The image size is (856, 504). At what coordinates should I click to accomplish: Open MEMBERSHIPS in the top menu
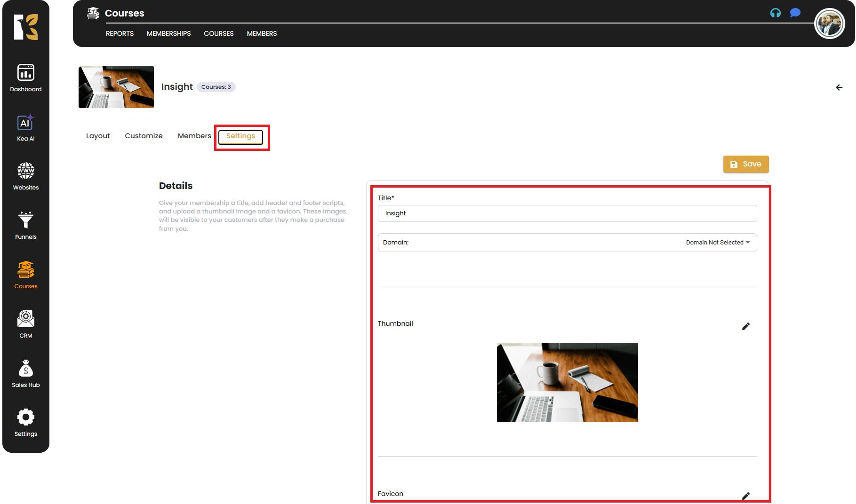(x=168, y=33)
